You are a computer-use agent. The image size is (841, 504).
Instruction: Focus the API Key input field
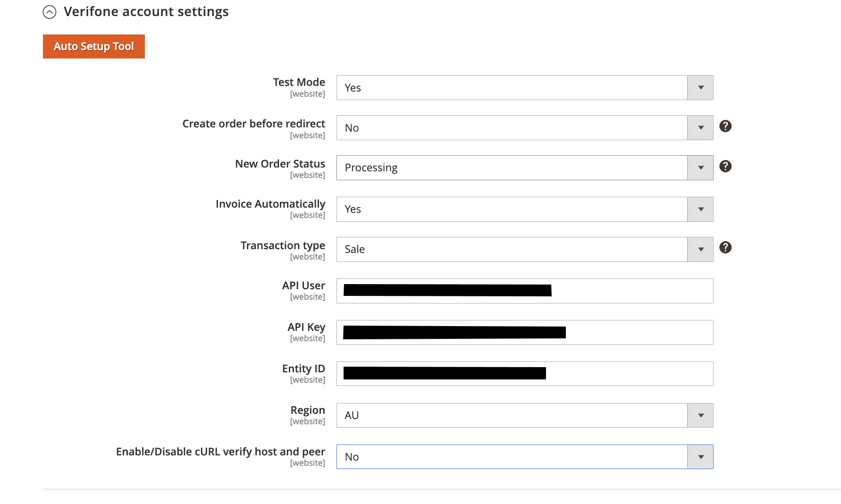tap(524, 332)
